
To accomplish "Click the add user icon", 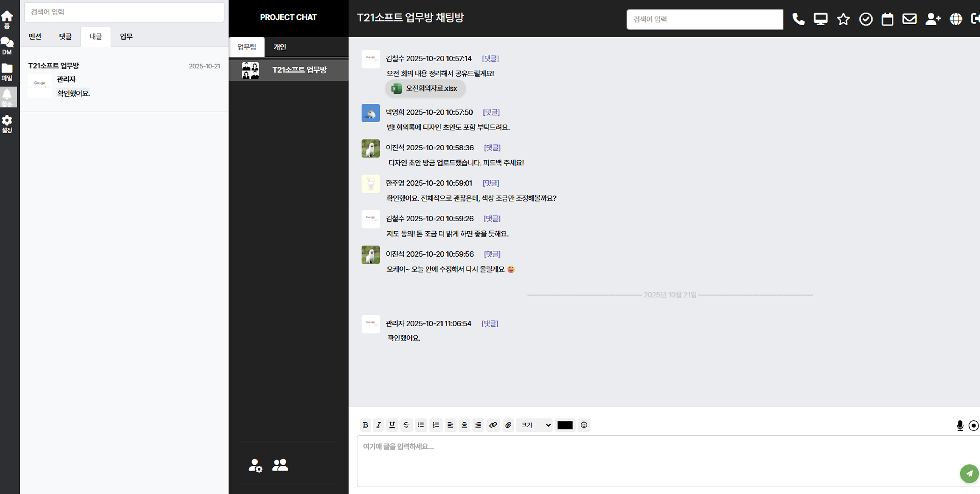I will (x=933, y=19).
